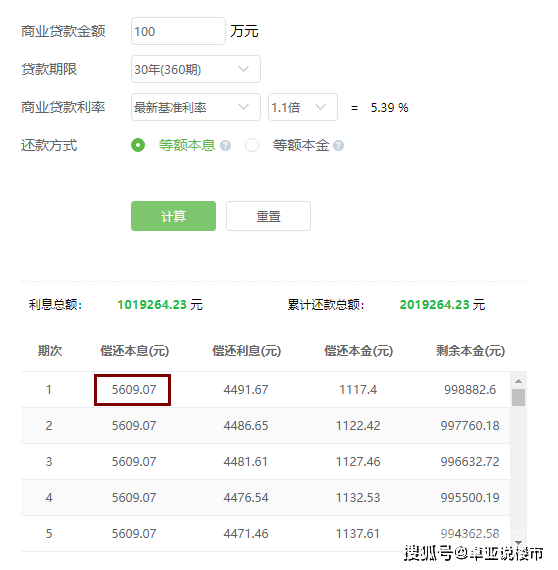Open the 最新基准利率 dropdown

click(196, 107)
